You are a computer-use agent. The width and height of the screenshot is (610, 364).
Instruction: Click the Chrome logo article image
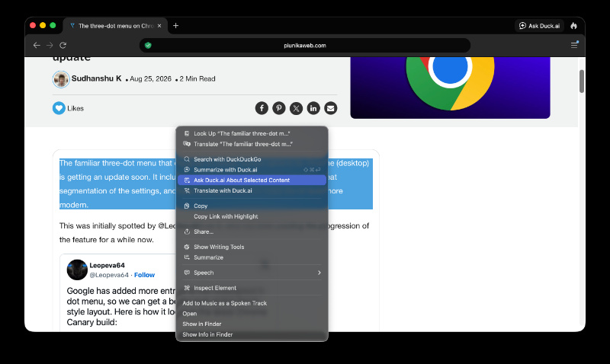coord(450,88)
